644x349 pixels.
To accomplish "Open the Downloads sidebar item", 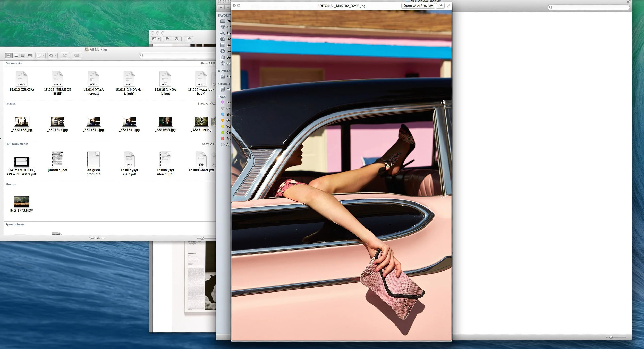I will point(227,51).
